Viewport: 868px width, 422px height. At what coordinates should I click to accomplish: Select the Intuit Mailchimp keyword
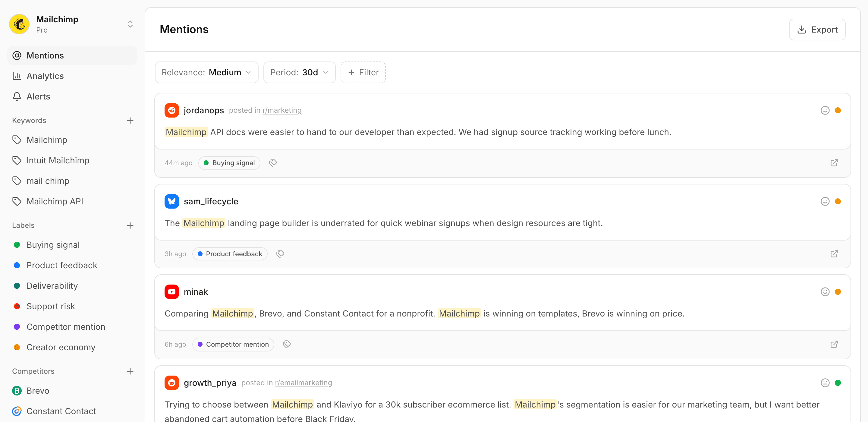pyautogui.click(x=72, y=160)
